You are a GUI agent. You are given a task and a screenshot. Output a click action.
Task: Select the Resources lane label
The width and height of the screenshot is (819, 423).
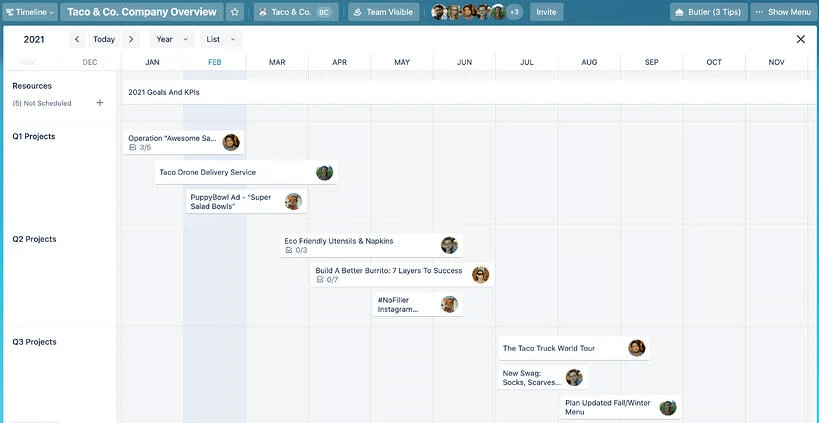[32, 86]
